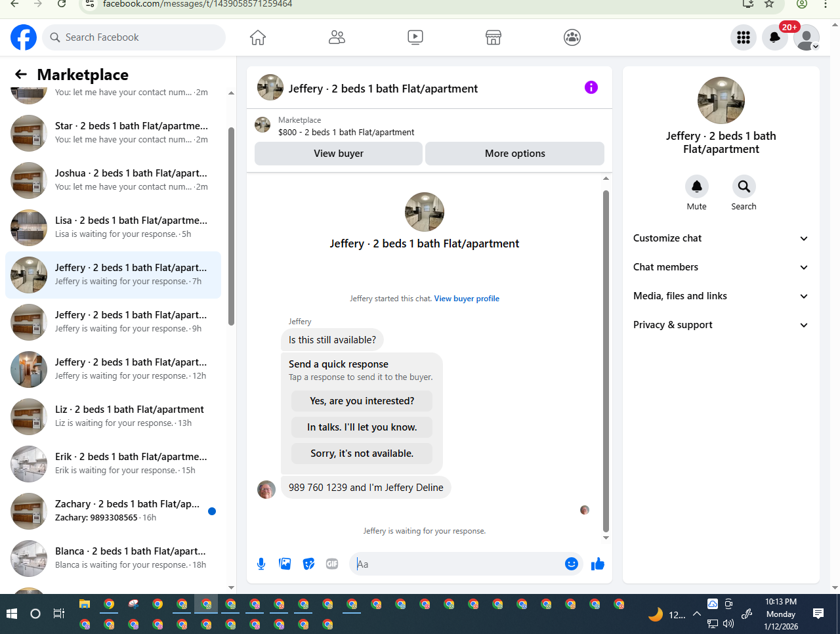
Task: Click the listing thumbnail in chat header
Action: (270, 87)
